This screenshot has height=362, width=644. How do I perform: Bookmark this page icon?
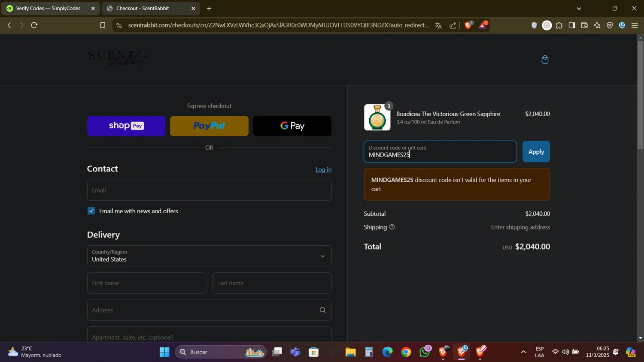click(103, 25)
